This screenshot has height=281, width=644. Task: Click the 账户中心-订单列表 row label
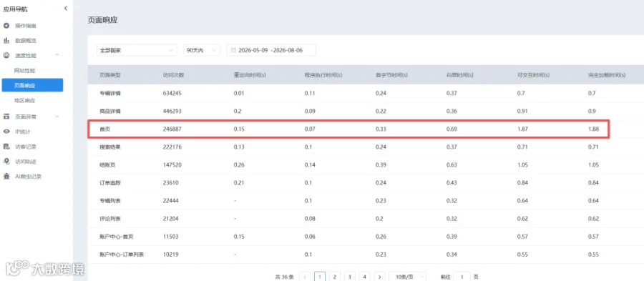pyautogui.click(x=122, y=255)
